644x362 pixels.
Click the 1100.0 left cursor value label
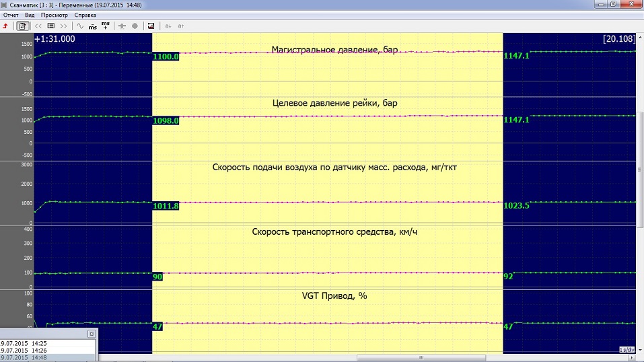click(166, 57)
